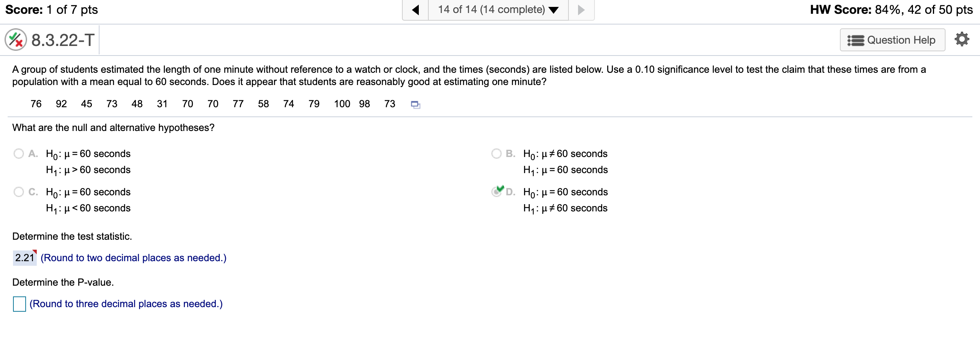Click the copy data table icon beside the data values
This screenshot has height=337, width=980.
tap(415, 104)
